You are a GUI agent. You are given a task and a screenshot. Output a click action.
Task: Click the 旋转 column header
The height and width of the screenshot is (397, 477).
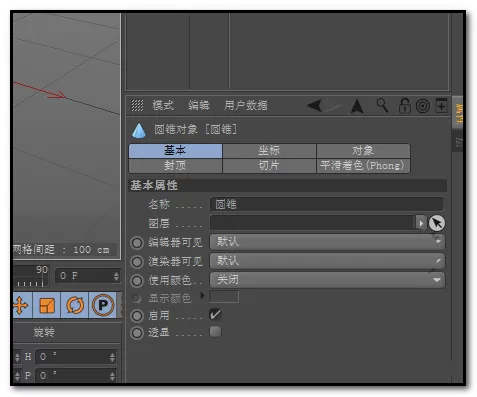[x=44, y=332]
